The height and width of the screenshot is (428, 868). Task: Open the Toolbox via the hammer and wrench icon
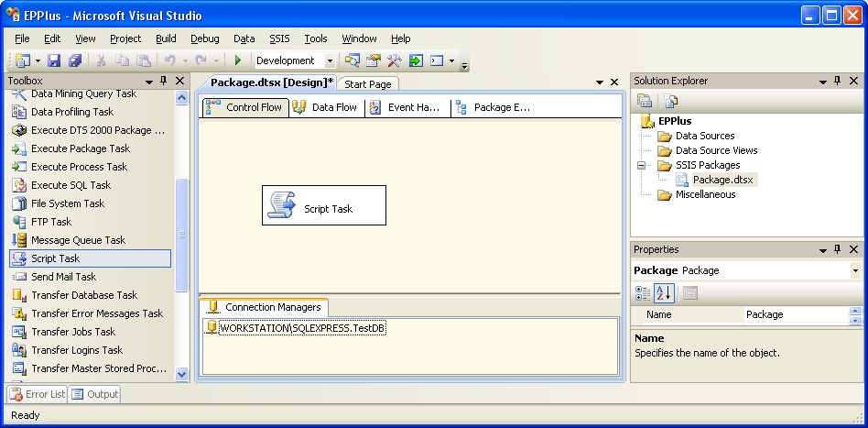pos(394,60)
